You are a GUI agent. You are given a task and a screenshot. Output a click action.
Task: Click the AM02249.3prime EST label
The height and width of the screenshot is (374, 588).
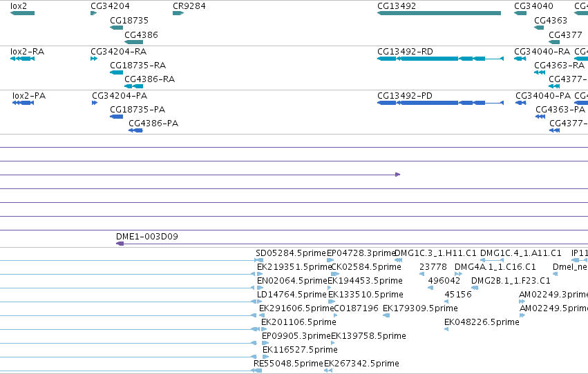coord(553,294)
